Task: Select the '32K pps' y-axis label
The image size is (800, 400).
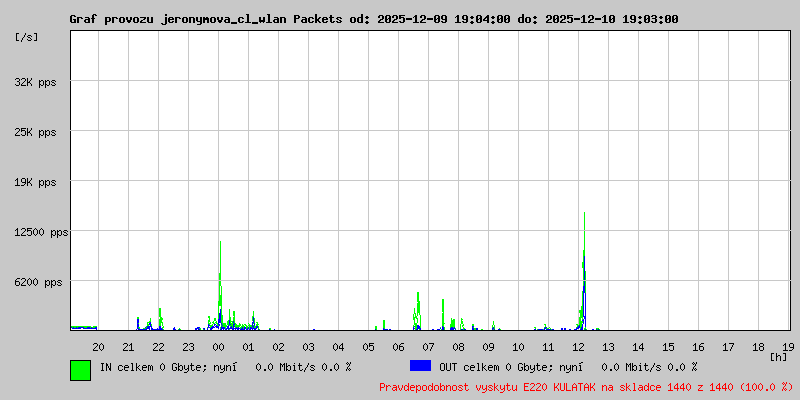Action: click(35, 82)
